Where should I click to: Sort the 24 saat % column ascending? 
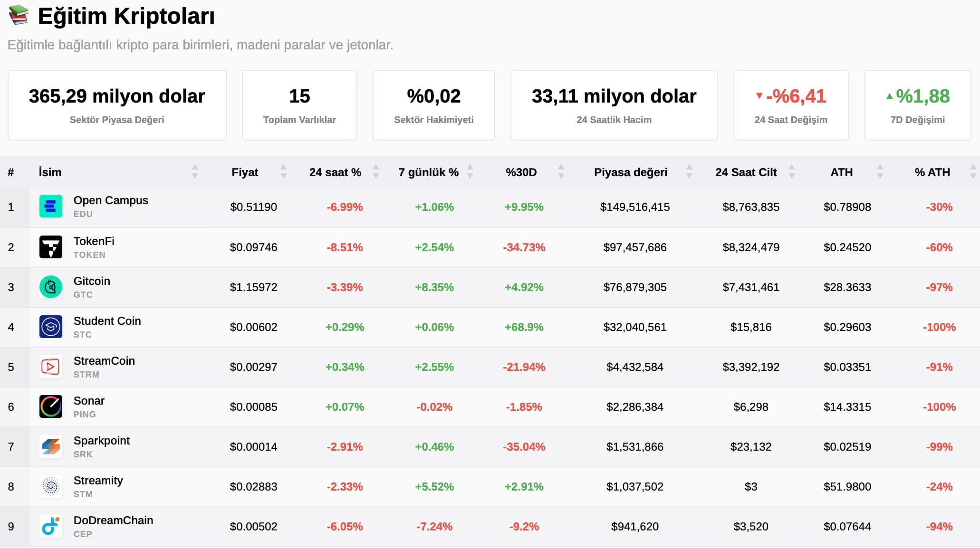tap(375, 168)
